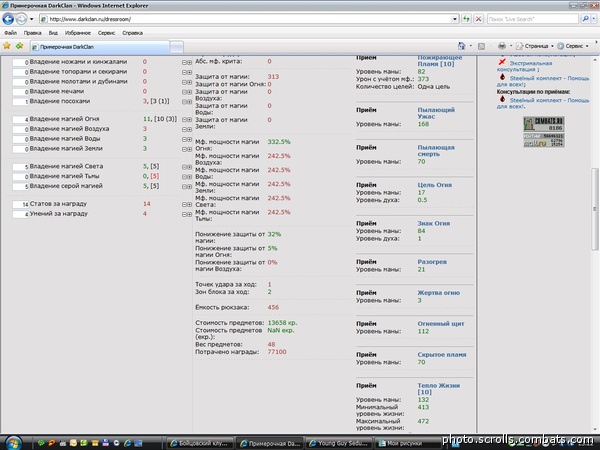Screen dimensions: 600x450
Task: Decrease Владение молотами и дубинами with minus
Action: coord(184,82)
